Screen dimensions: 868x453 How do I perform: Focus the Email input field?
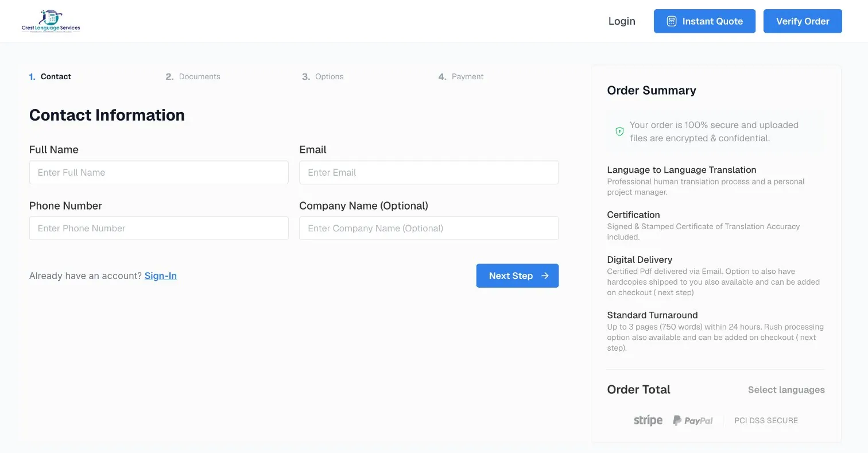click(x=429, y=172)
